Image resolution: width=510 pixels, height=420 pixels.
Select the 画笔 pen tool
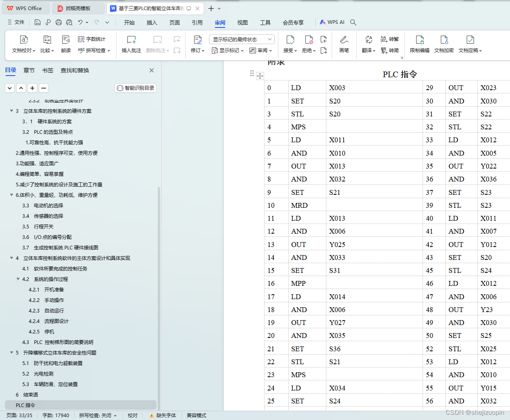click(x=344, y=44)
